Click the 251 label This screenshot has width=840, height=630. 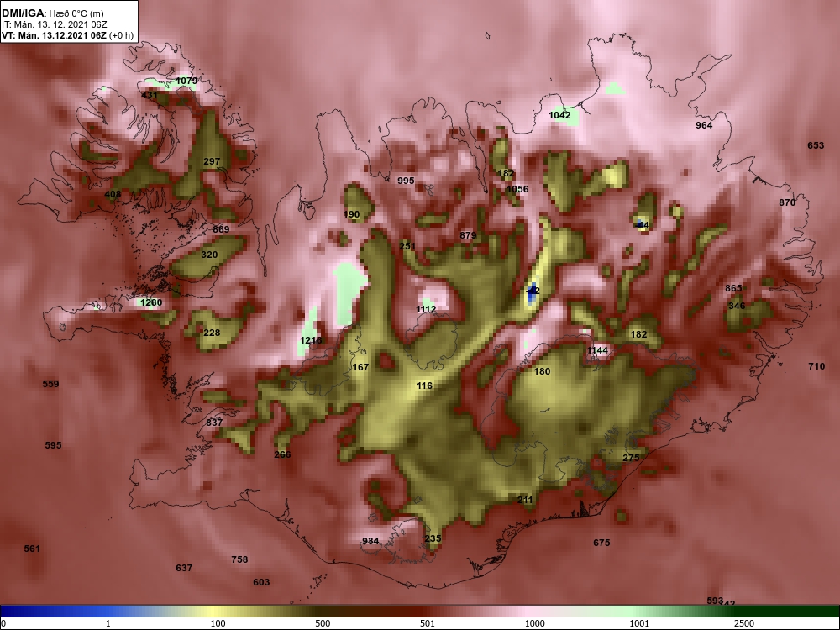pos(407,246)
